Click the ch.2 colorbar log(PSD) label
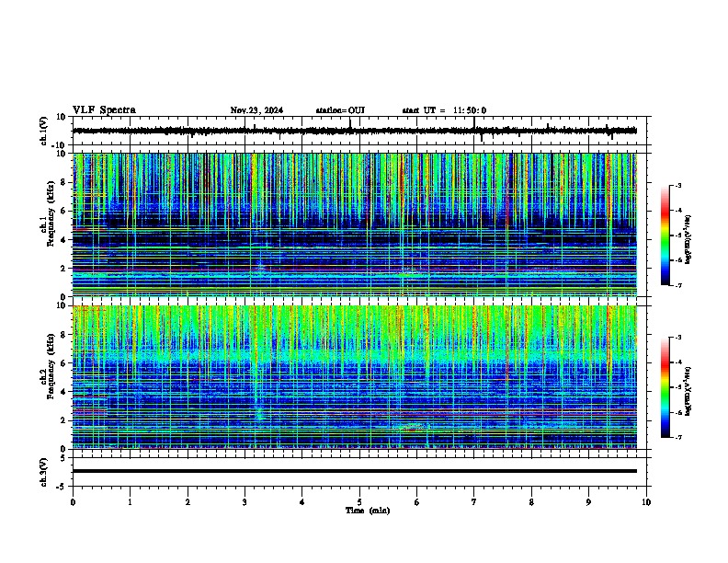This screenshot has width=728, height=563. 688,391
